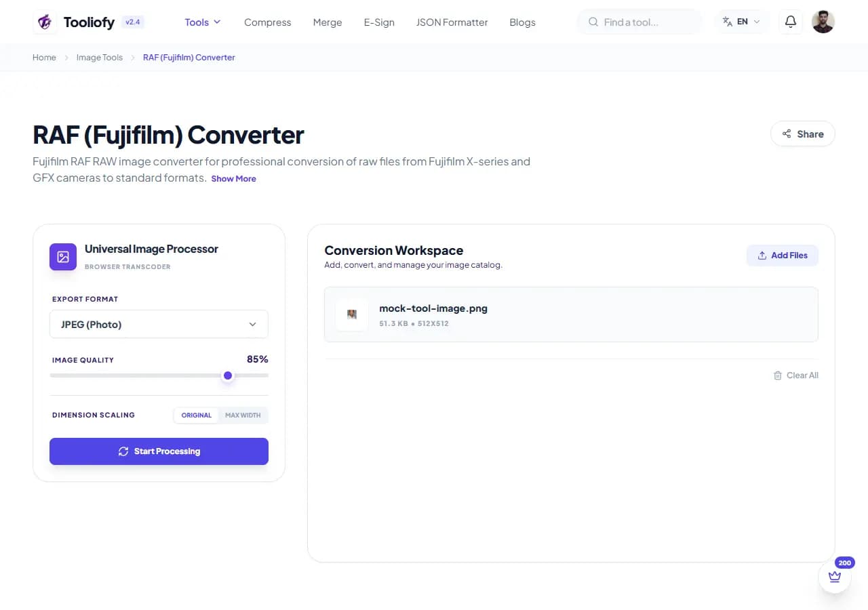Viewport: 868px width, 610px height.
Task: Click the Conversion Workspace heading
Action: (x=394, y=251)
